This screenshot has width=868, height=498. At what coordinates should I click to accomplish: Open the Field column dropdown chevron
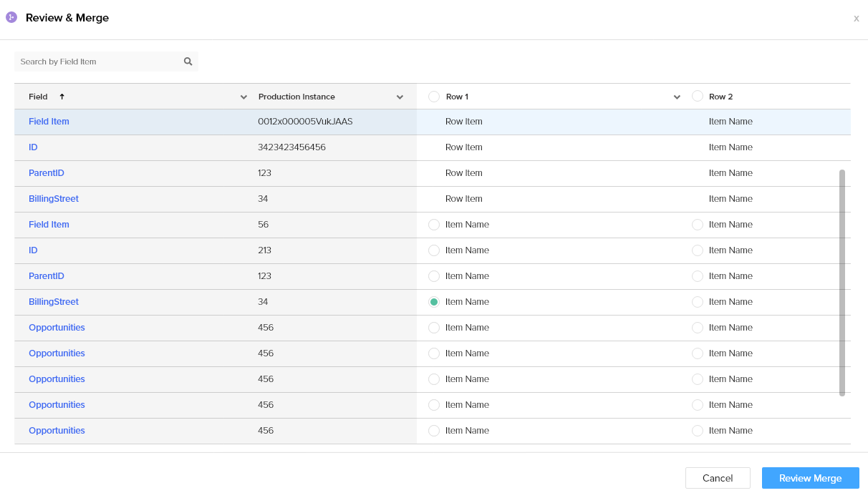[x=243, y=97]
